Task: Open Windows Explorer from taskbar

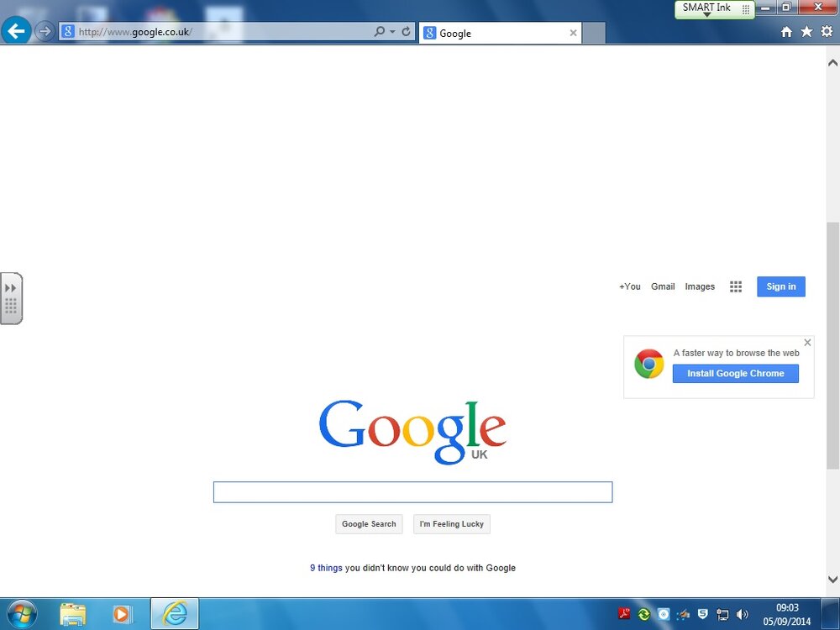Action: 73,614
